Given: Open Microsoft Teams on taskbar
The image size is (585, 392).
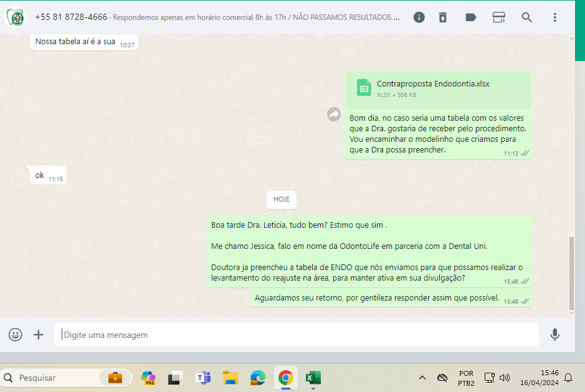Looking at the screenshot, I should click(x=203, y=378).
